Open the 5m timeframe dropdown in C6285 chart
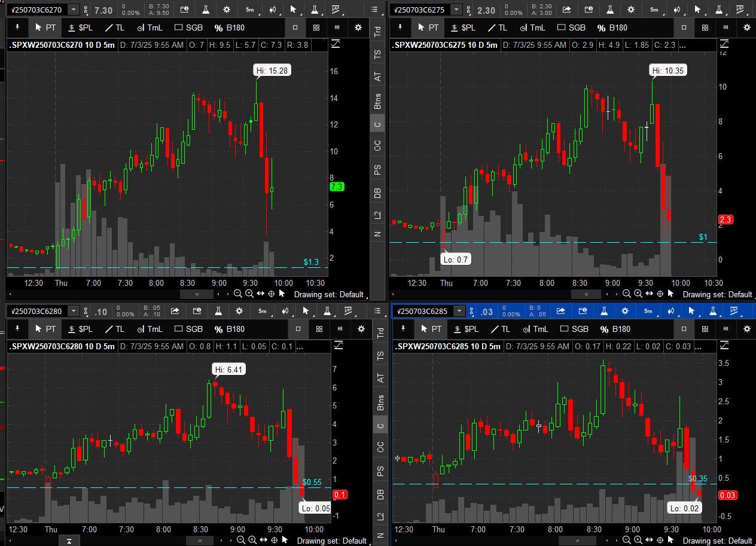 (648, 311)
